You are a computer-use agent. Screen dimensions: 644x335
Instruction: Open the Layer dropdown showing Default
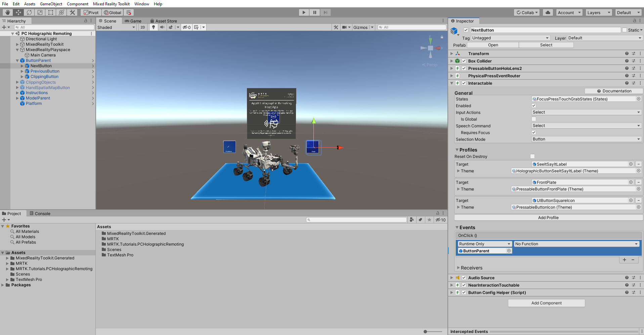605,38
